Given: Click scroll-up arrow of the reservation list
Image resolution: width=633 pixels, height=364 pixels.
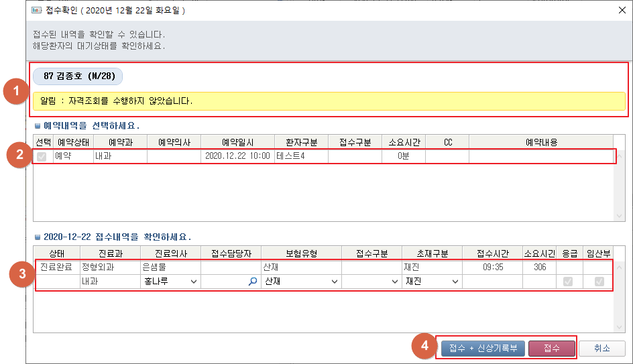Looking at the screenshot, I should click(x=619, y=156).
